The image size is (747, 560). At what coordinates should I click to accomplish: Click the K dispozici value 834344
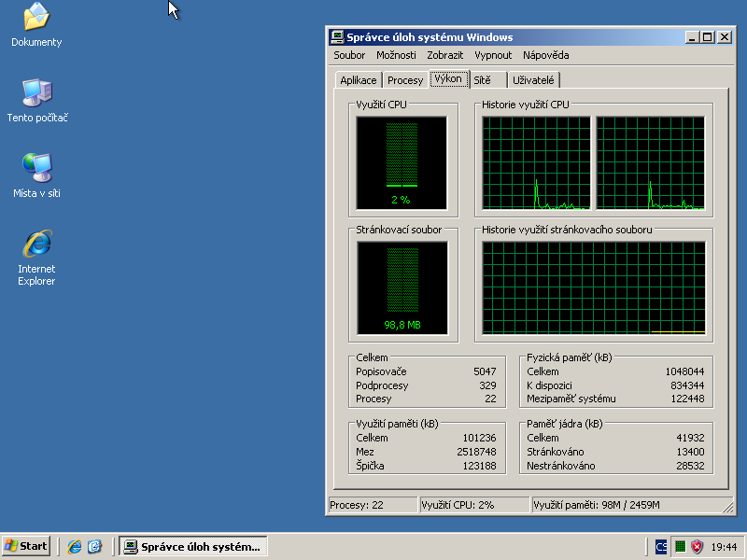(x=687, y=385)
